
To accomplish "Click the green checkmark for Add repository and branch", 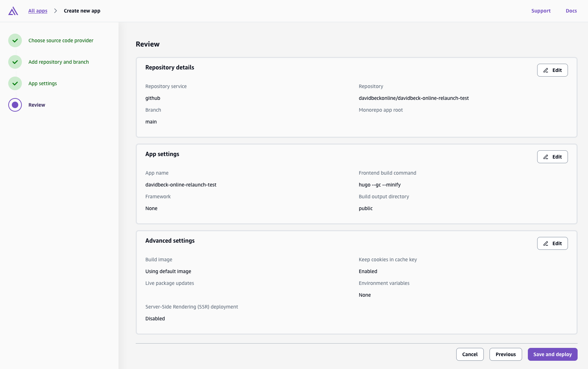I will 15,62.
